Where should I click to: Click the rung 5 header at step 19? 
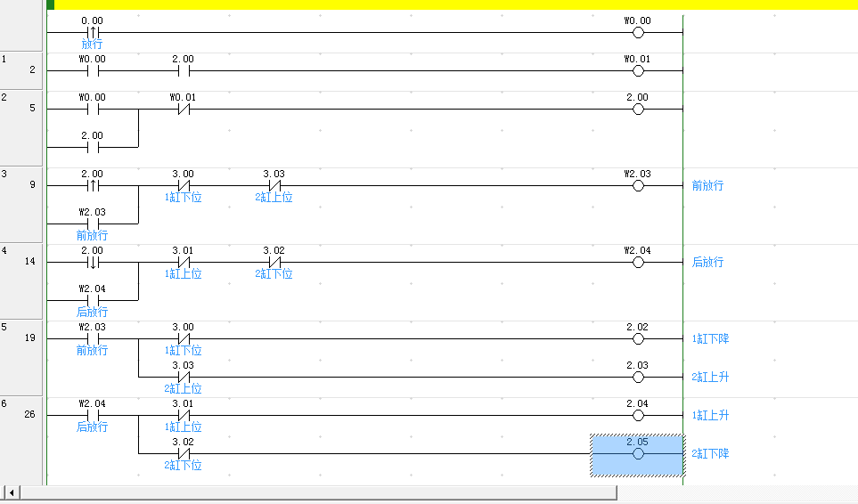pos(21,339)
